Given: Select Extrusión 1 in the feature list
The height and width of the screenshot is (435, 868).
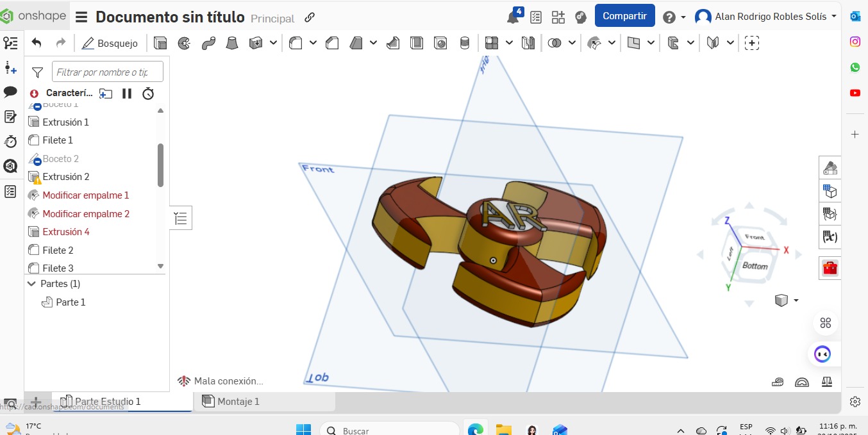Looking at the screenshot, I should coord(65,122).
